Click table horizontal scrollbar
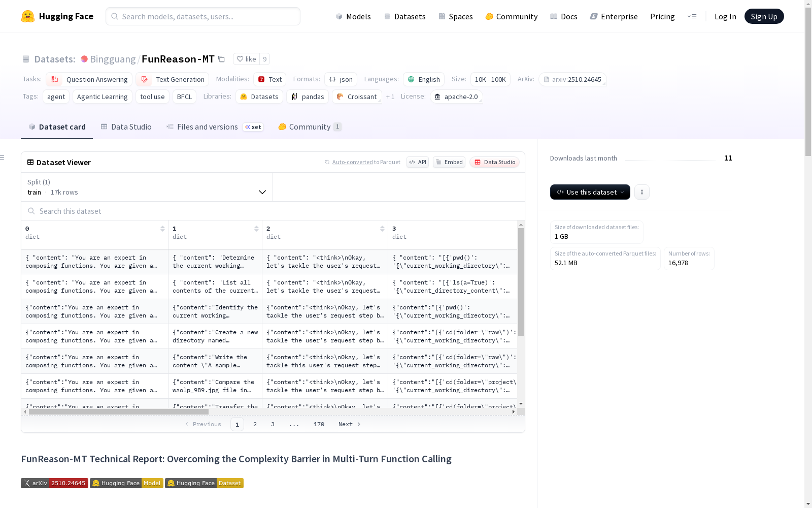This screenshot has height=508, width=812. 119,412
